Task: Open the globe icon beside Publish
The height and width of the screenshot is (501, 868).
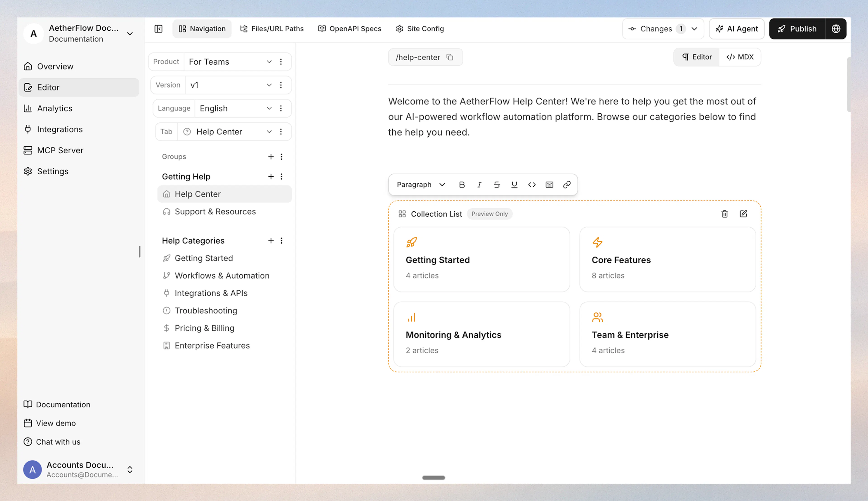Action: (836, 29)
